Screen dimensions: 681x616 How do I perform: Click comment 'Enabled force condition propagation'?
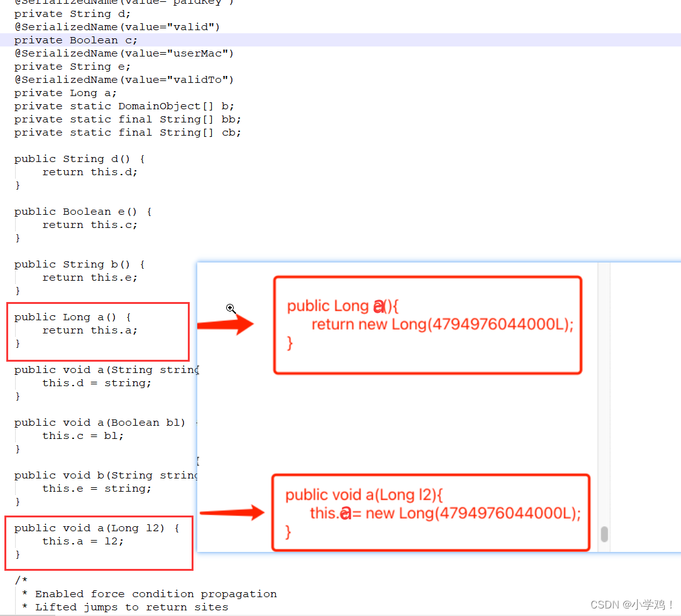click(x=156, y=594)
